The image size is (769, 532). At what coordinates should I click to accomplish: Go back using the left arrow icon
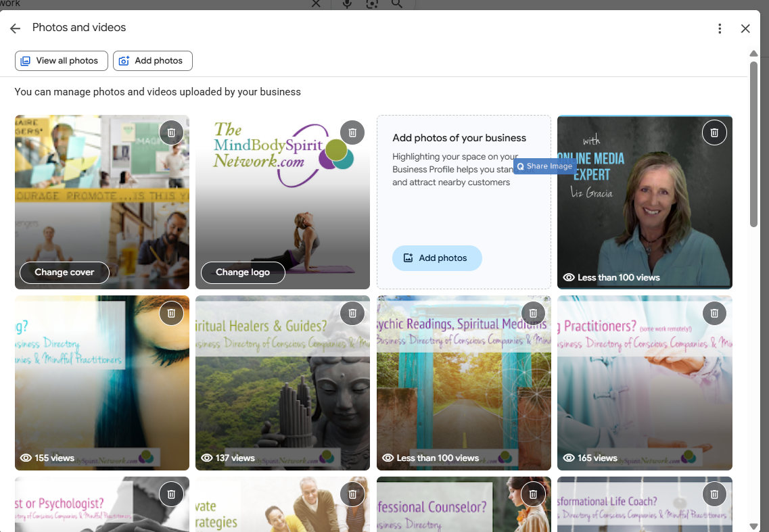click(15, 28)
